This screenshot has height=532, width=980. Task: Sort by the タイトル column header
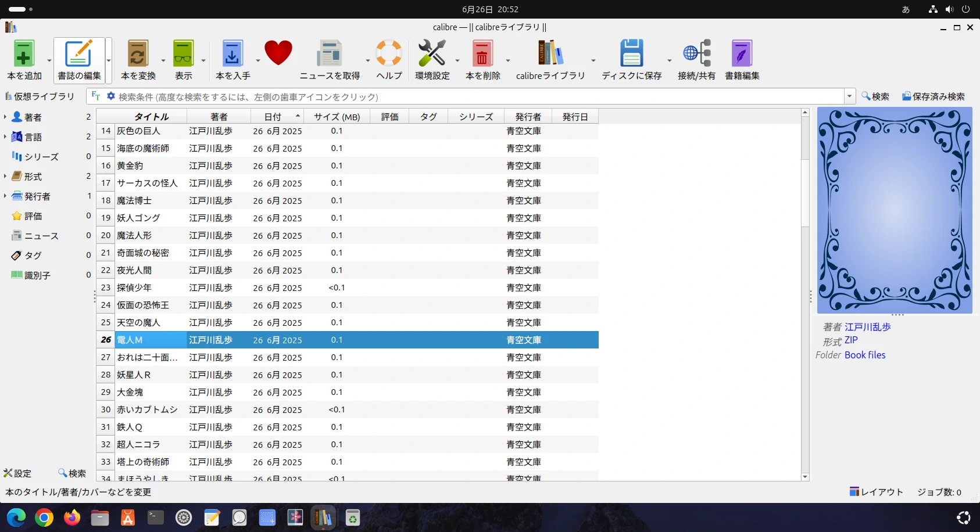pos(151,117)
